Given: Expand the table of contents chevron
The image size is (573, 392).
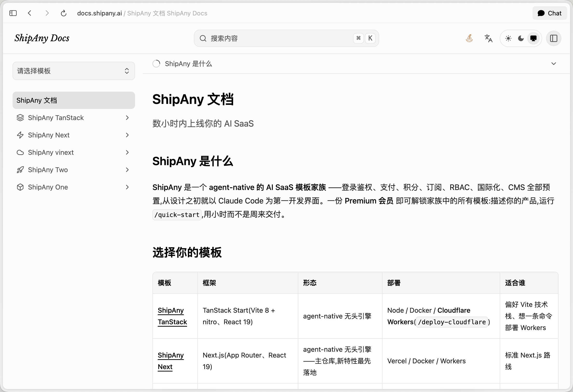Looking at the screenshot, I should 553,64.
